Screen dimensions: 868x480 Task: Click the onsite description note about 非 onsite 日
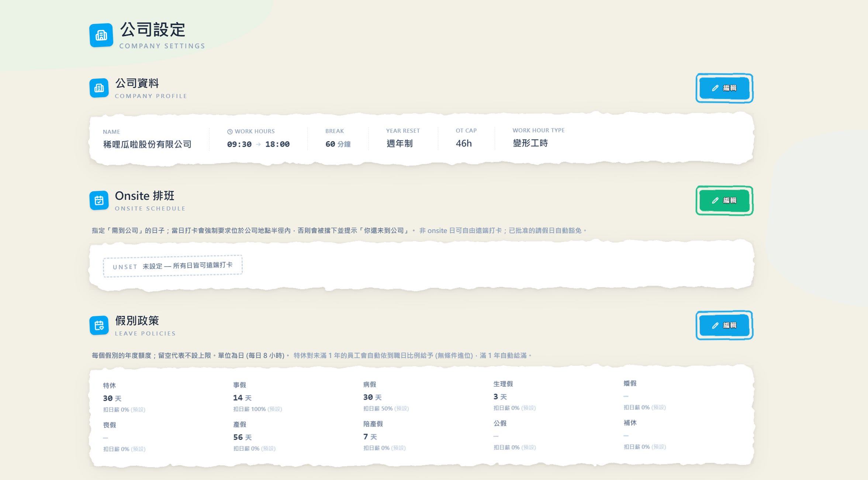click(x=503, y=230)
